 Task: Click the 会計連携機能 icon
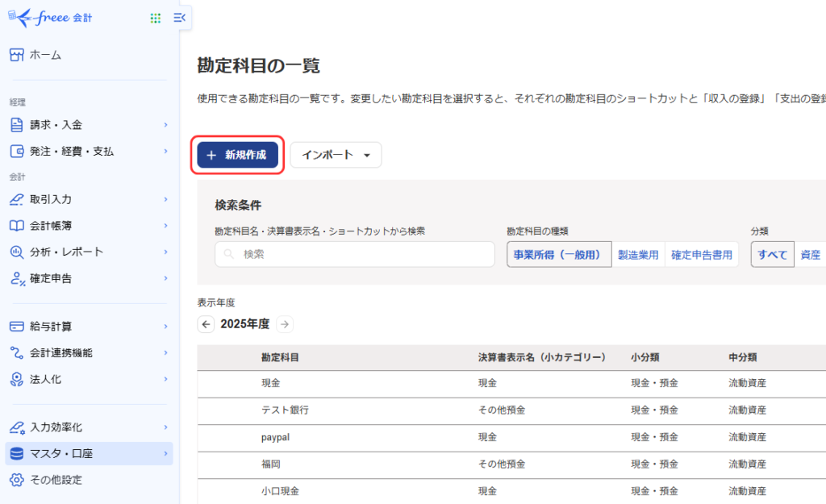pos(16,353)
